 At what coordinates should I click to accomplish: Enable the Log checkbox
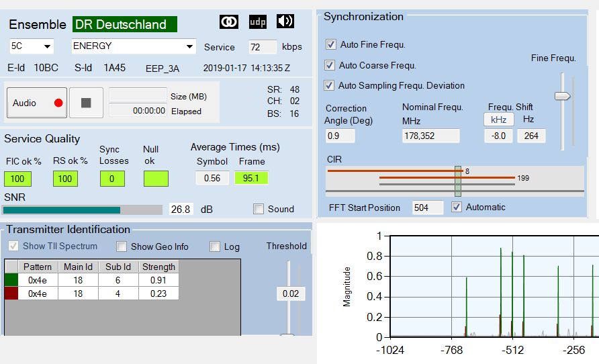coord(215,246)
